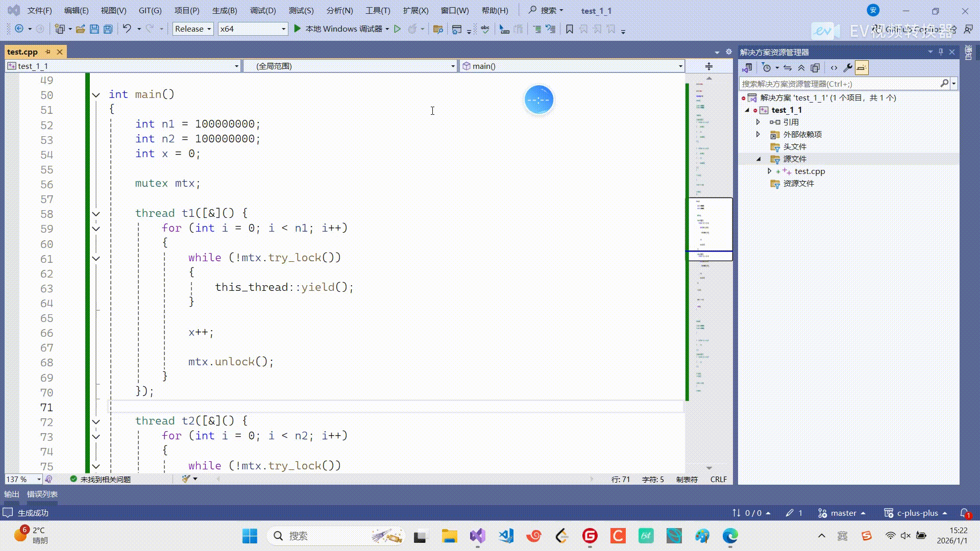The image size is (980, 551).
Task: Click Sync with Active Document arrows icon
Action: point(788,68)
